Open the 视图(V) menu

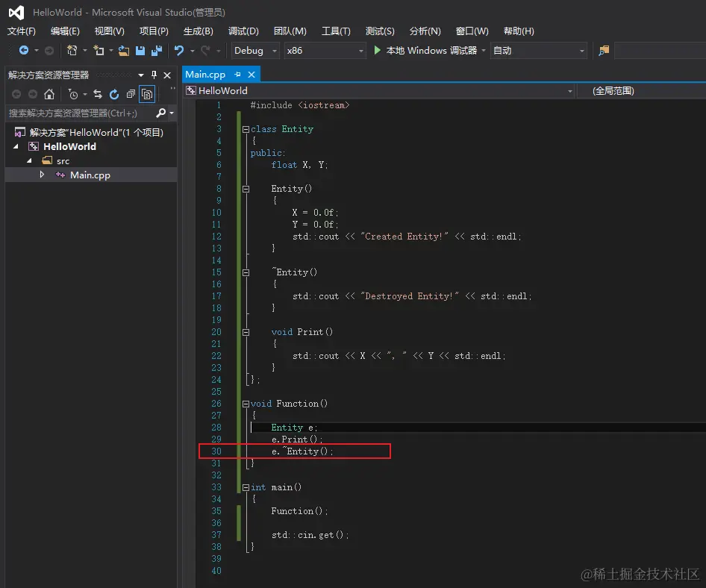click(110, 31)
